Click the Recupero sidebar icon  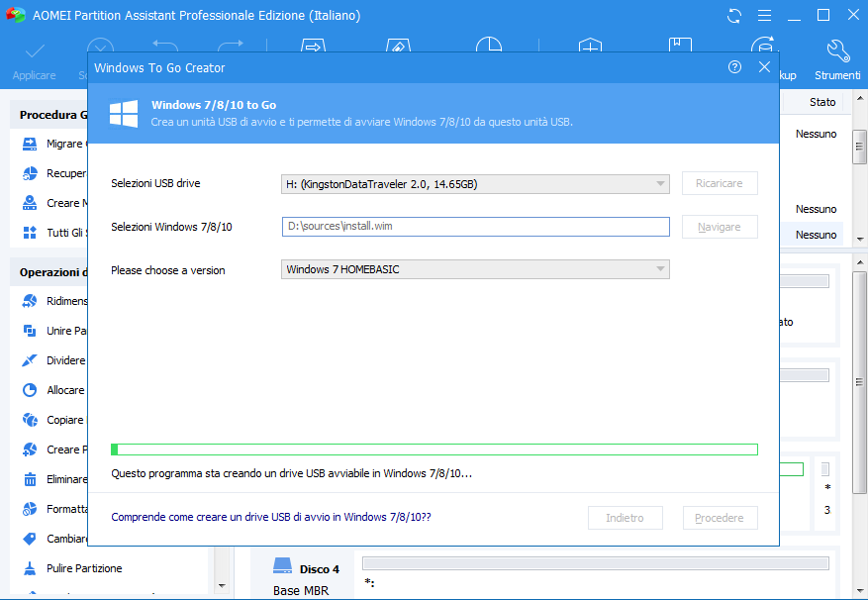(x=30, y=173)
